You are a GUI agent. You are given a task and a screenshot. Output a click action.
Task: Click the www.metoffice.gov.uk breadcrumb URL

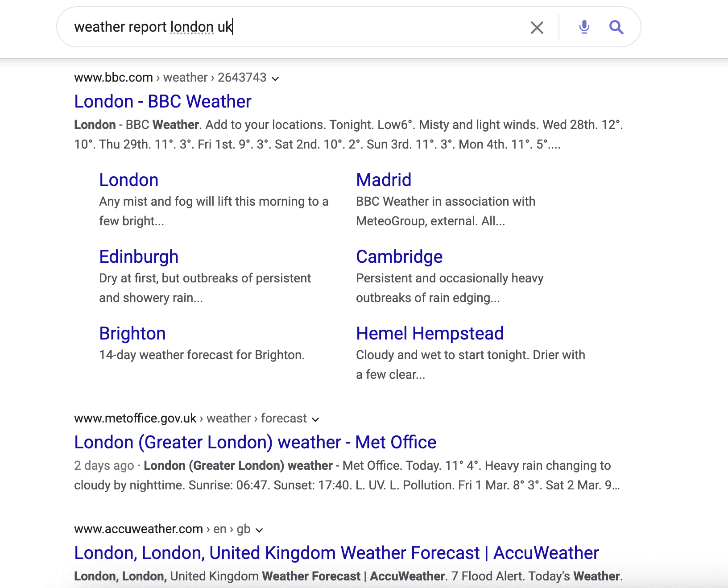coord(135,418)
